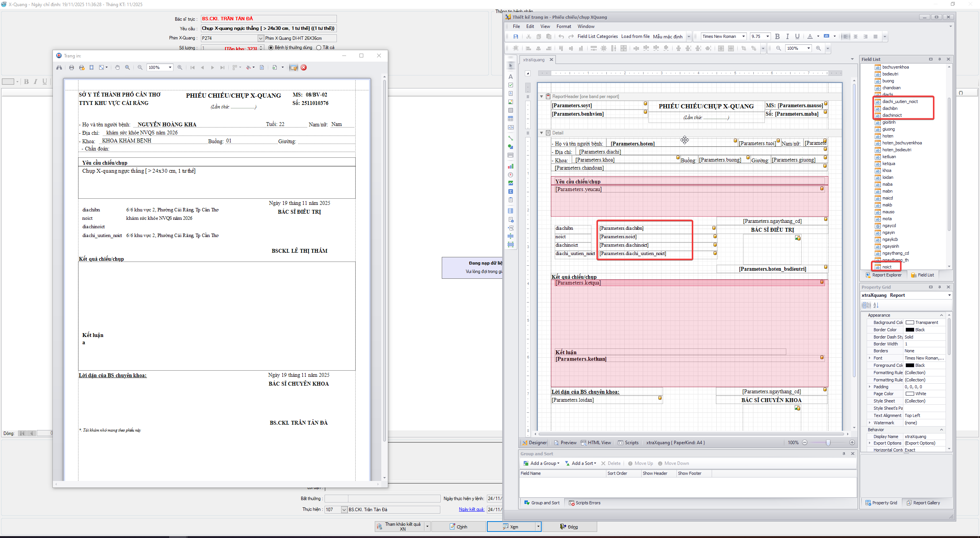
Task: Select the Hand tool in print preview
Action: (x=118, y=67)
